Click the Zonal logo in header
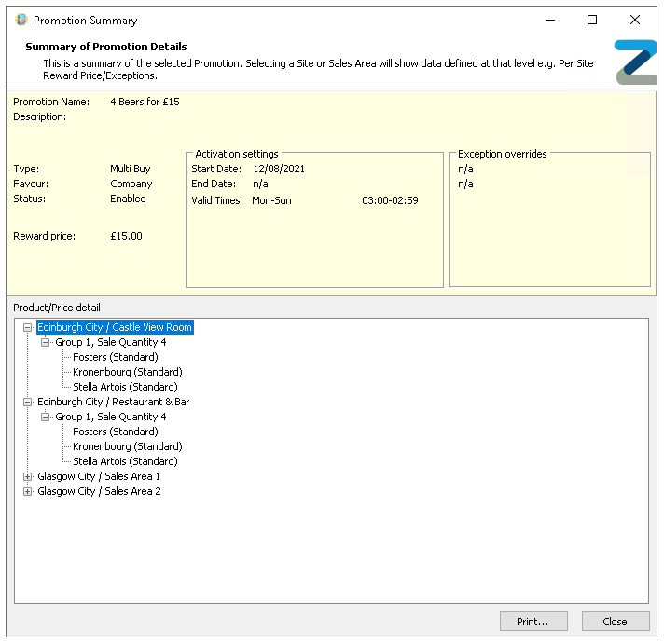Viewport: 664px width, 644px height. 636,62
